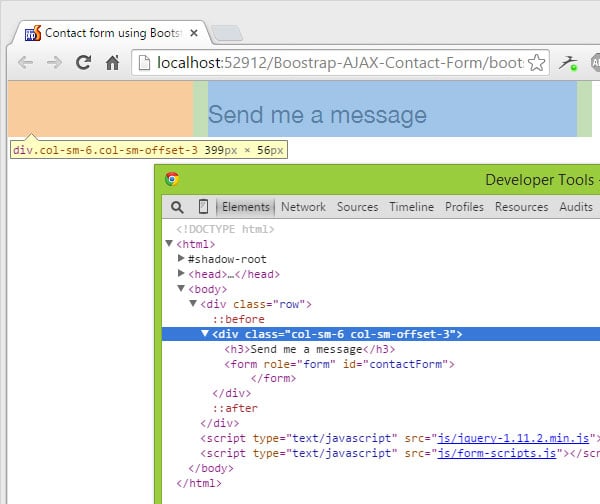Collapse the body element
The image size is (600, 504).
click(181, 288)
